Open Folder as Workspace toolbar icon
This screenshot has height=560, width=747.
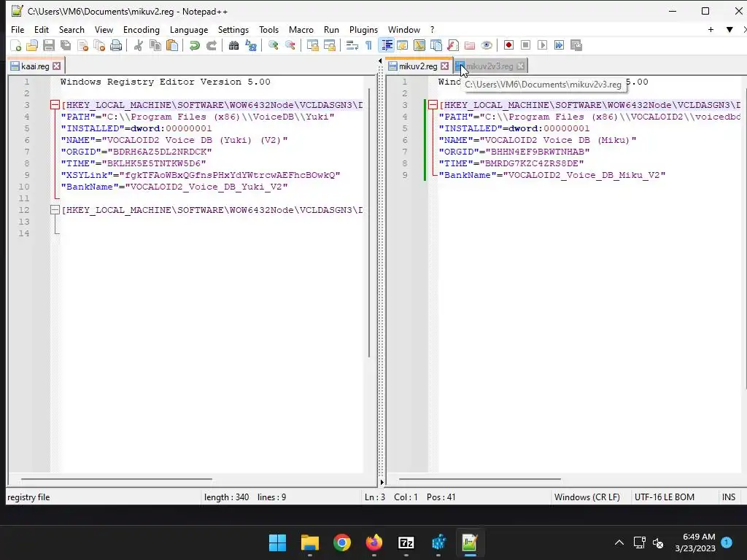click(470, 45)
